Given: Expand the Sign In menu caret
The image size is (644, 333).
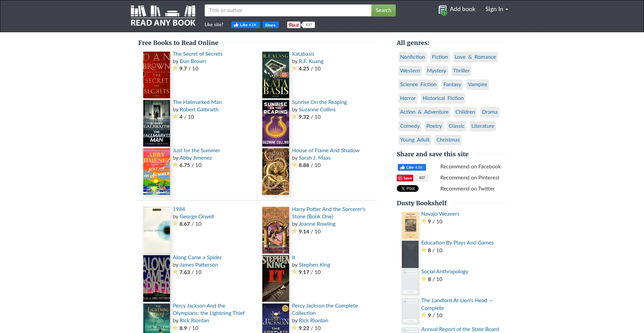Looking at the screenshot, I should pyautogui.click(x=506, y=9).
